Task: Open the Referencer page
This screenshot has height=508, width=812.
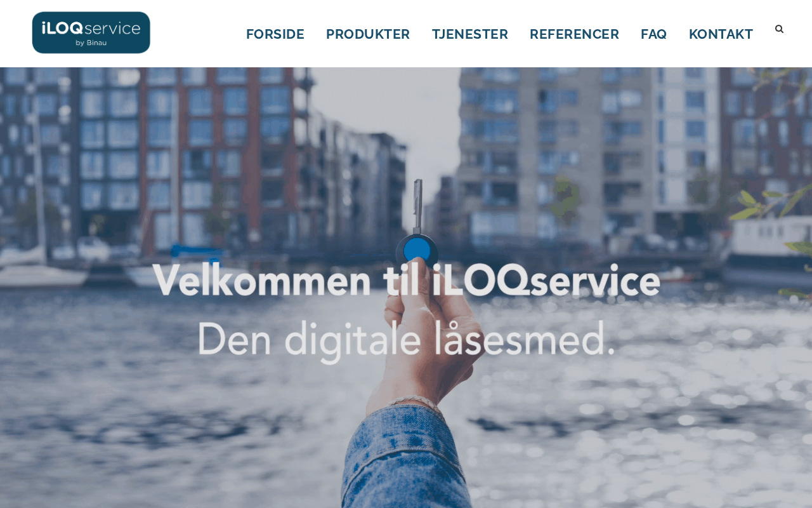Action: (x=574, y=34)
